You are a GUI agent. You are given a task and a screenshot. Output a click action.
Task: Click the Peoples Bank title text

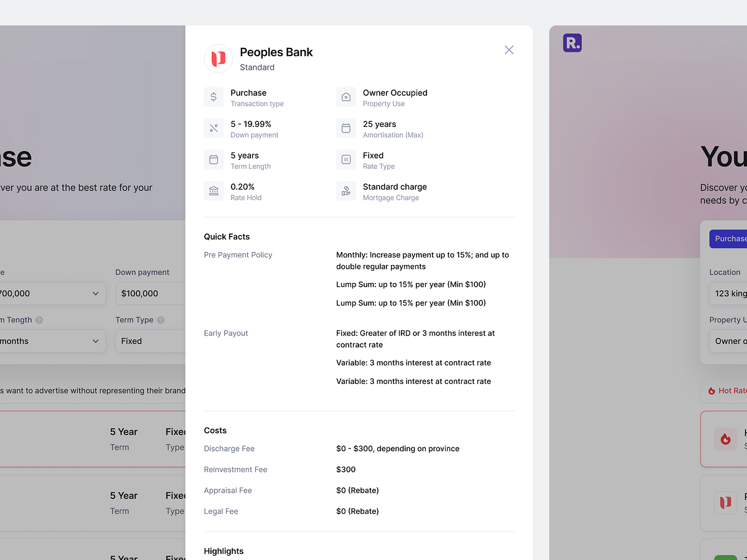coord(276,52)
